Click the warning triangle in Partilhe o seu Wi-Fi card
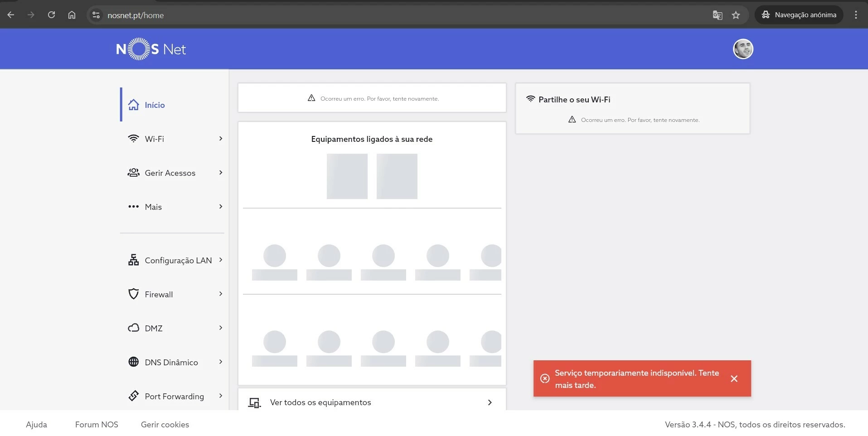This screenshot has width=868, height=436. tap(572, 120)
